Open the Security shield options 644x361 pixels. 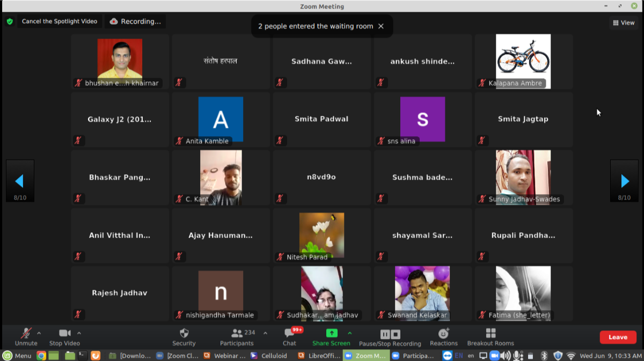(184, 336)
